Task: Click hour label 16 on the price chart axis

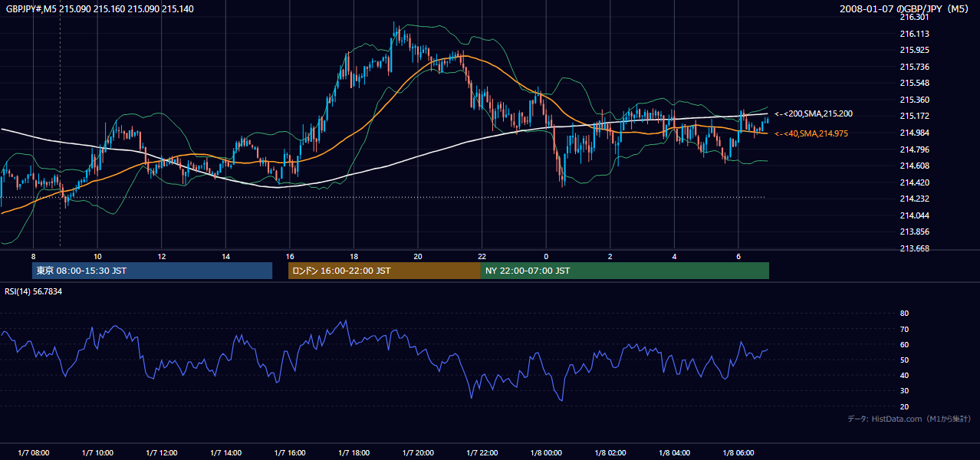Action: coord(289,256)
